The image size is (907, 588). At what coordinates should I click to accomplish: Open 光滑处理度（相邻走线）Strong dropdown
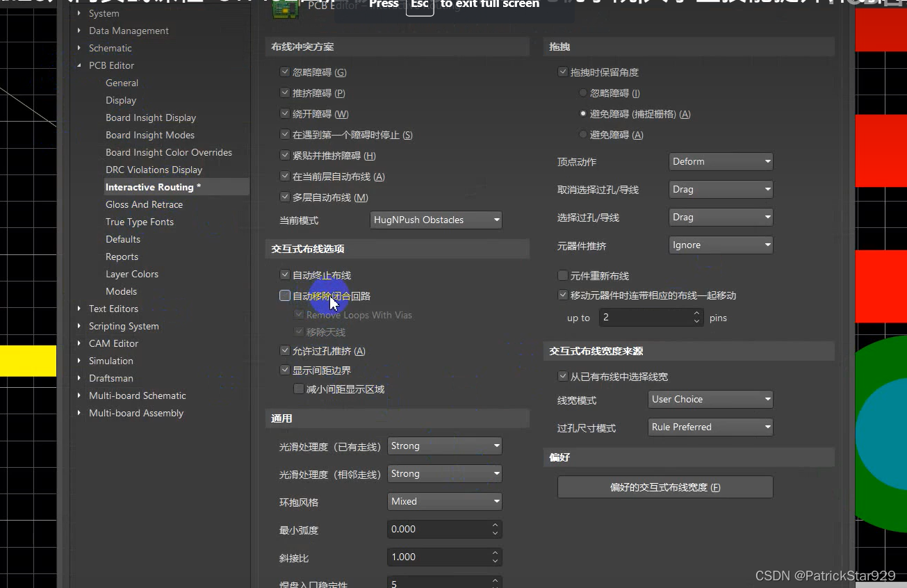coord(444,473)
